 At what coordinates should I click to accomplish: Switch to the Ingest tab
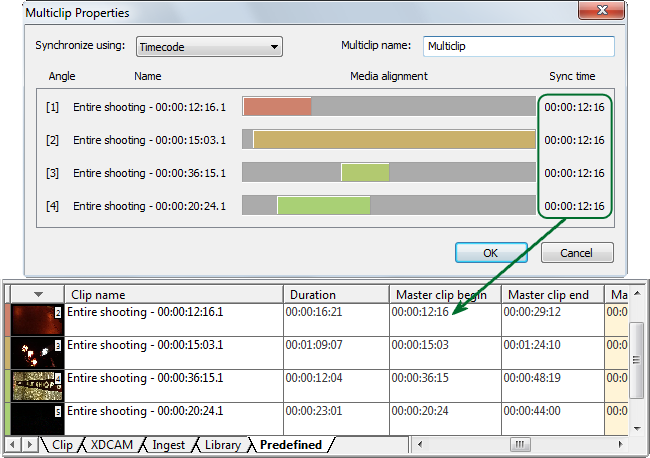pos(168,445)
